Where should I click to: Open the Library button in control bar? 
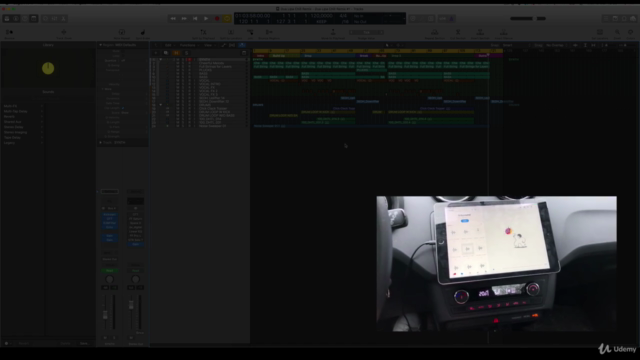tap(7, 18)
